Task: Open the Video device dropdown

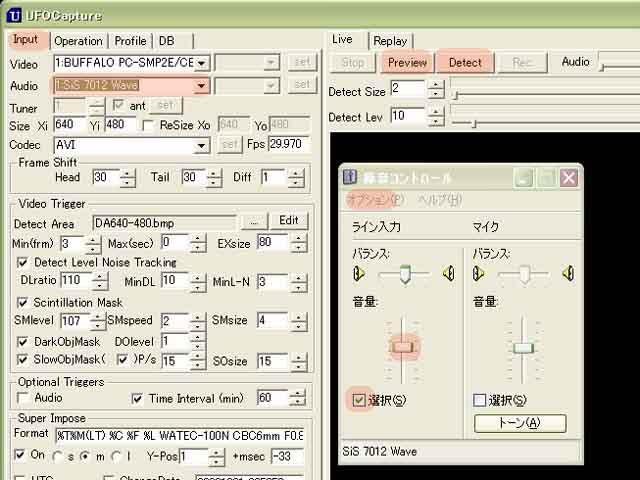Action: click(201, 63)
